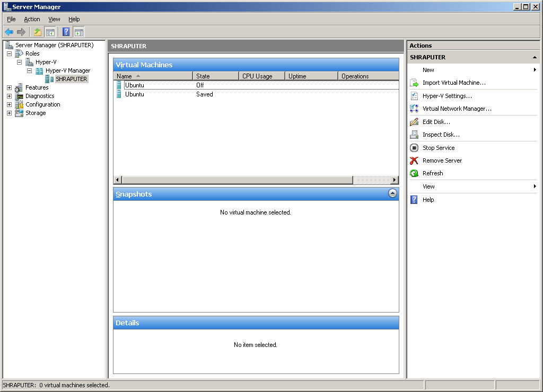The height and width of the screenshot is (392, 543).
Task: Click the blue Back arrow in toolbar
Action: [x=9, y=32]
